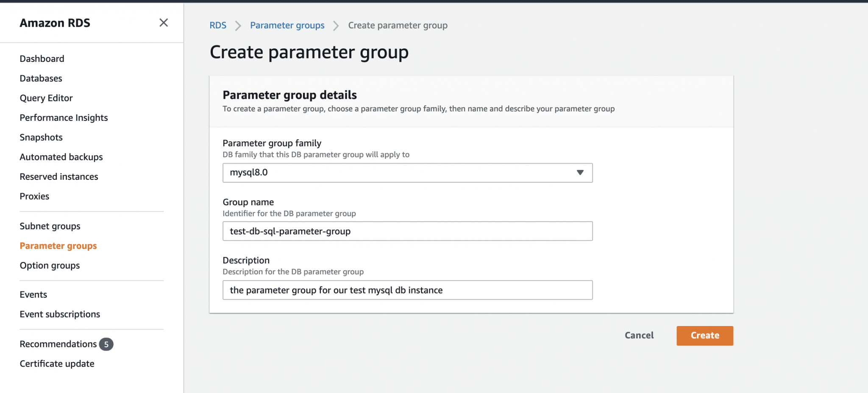View Event subscriptions page

60,315
